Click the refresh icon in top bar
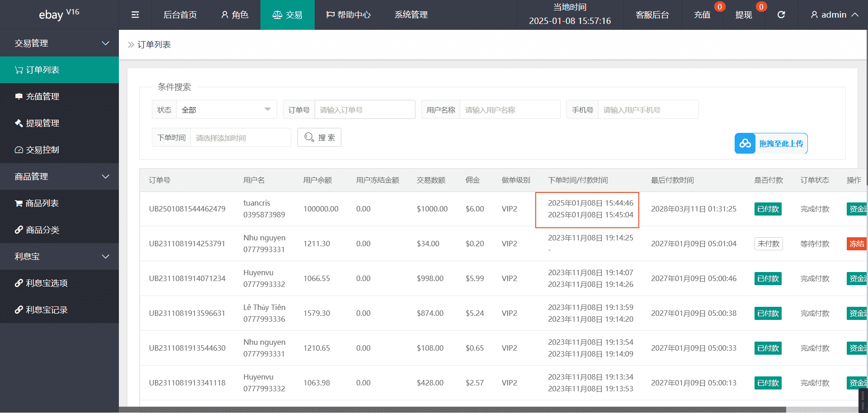The height and width of the screenshot is (413, 868). pos(781,15)
